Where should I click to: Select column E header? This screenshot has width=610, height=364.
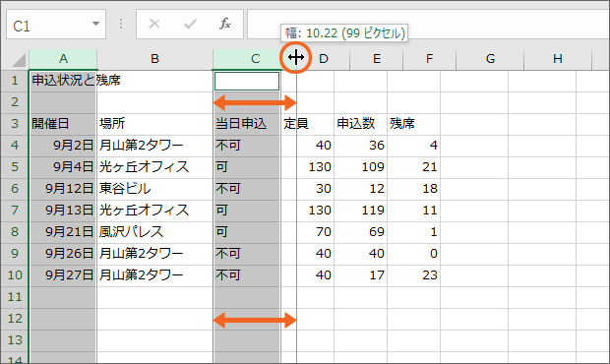tap(376, 59)
